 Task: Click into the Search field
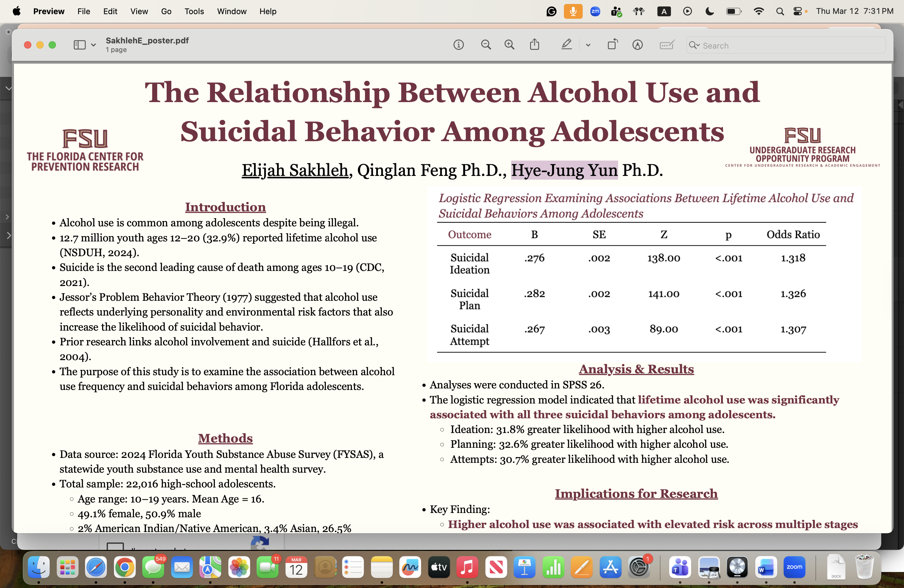click(x=790, y=45)
